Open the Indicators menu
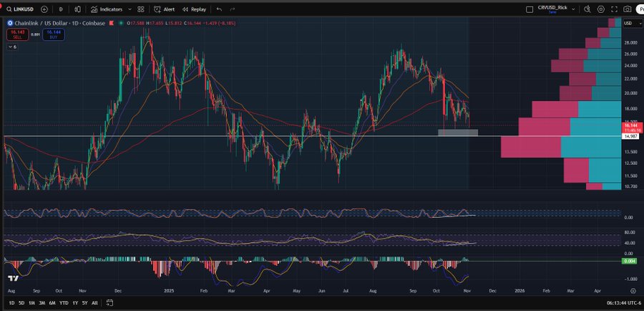 [x=107, y=9]
